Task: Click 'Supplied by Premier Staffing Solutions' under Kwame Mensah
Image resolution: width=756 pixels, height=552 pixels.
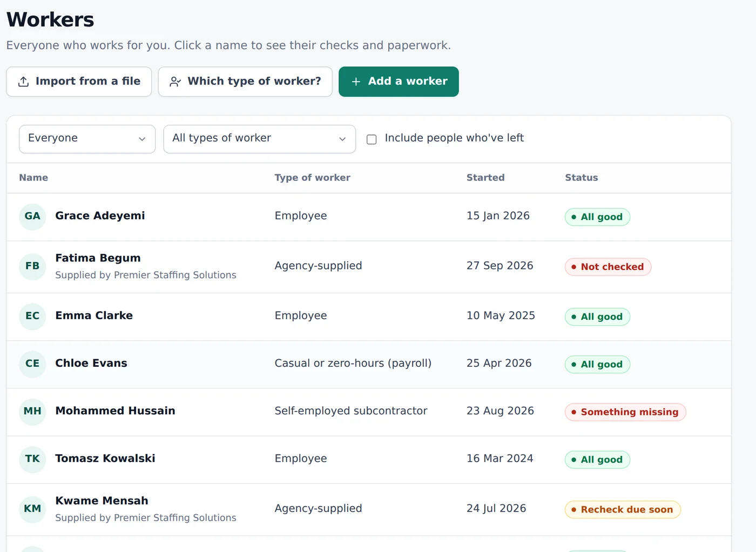Action: pos(146,518)
